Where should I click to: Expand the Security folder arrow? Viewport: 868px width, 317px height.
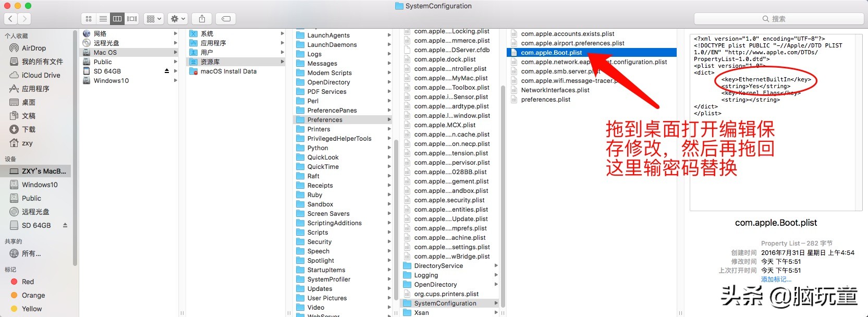tap(389, 242)
